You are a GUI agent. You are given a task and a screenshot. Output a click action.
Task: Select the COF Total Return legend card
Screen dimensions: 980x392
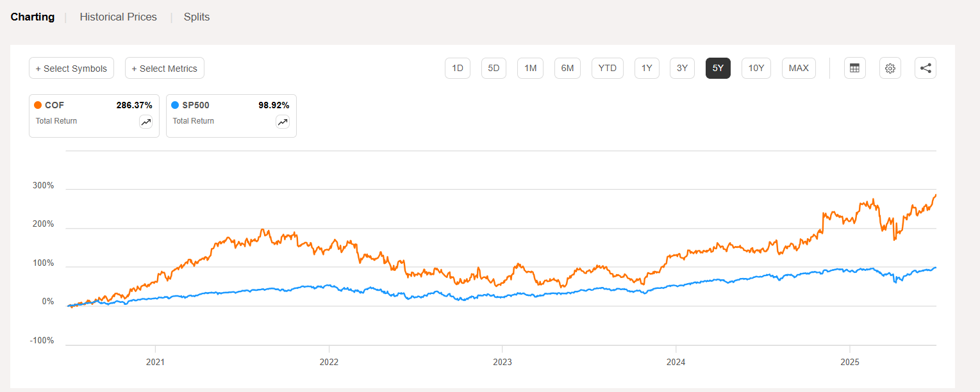[94, 115]
